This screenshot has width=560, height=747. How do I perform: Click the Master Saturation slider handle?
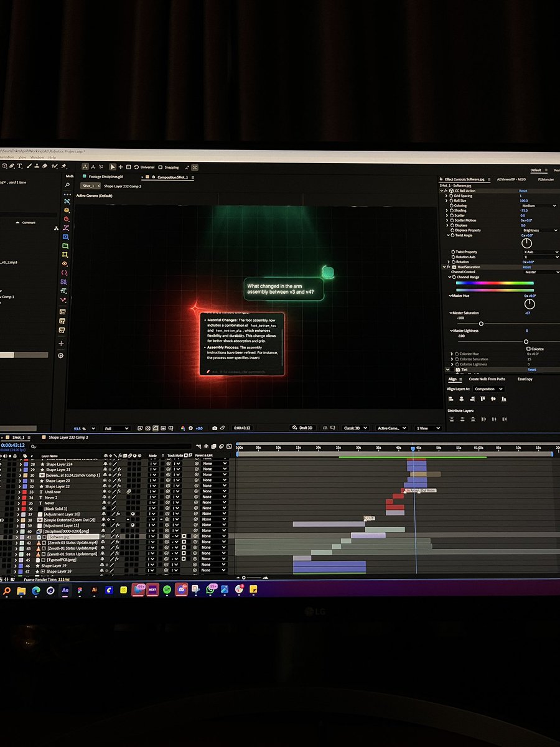pos(481,324)
